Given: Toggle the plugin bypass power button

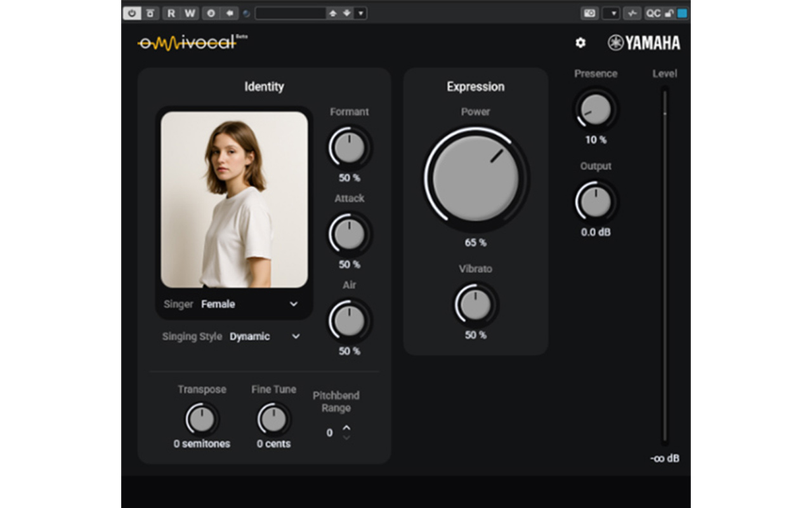Looking at the screenshot, I should (132, 13).
